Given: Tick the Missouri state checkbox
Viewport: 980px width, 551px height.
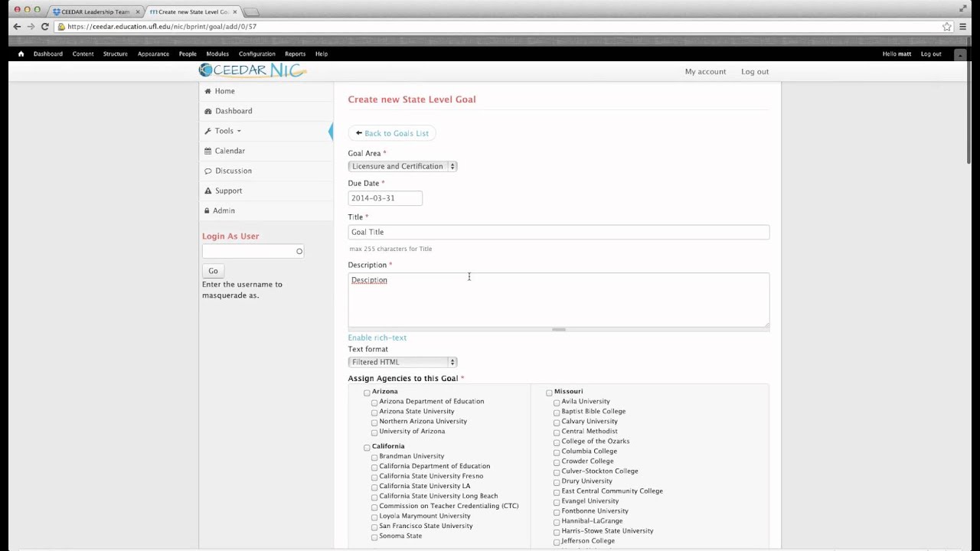Looking at the screenshot, I should [549, 393].
